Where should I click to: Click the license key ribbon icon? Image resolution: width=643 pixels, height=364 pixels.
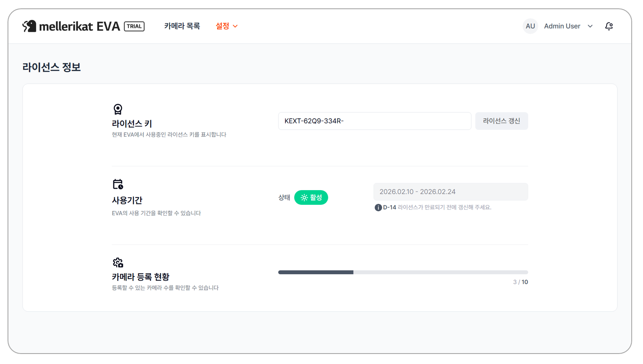coord(118,109)
